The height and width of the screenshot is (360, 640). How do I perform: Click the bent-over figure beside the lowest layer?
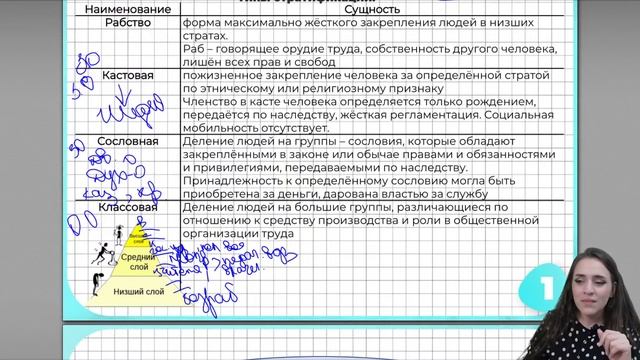(x=97, y=284)
